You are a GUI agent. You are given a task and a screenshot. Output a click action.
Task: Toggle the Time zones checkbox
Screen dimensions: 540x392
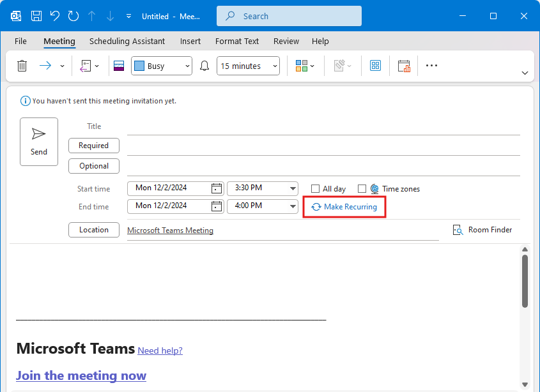point(362,188)
